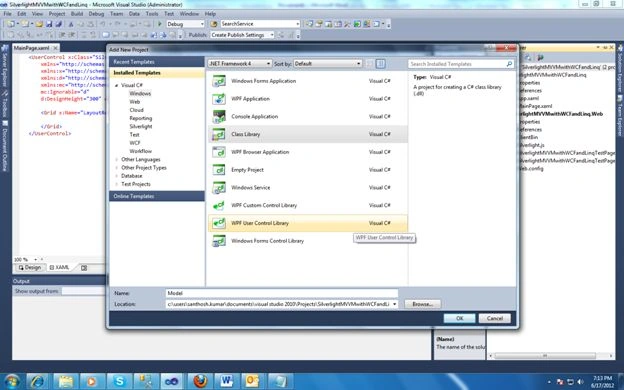624x390 pixels.
Task: Click the Save All toolbar icon
Action: point(58,24)
